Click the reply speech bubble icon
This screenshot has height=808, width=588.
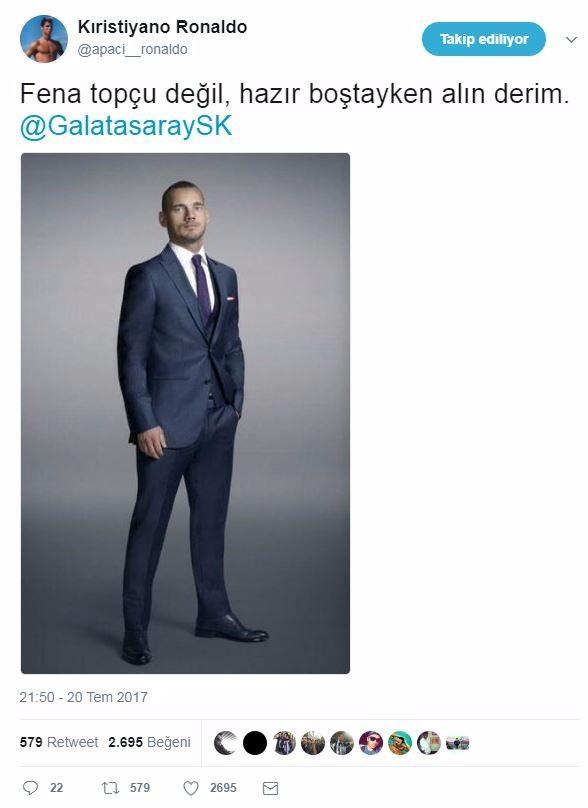31,787
